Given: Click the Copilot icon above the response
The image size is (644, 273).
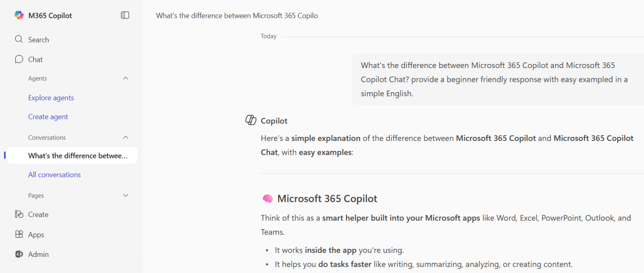Looking at the screenshot, I should click(x=252, y=119).
